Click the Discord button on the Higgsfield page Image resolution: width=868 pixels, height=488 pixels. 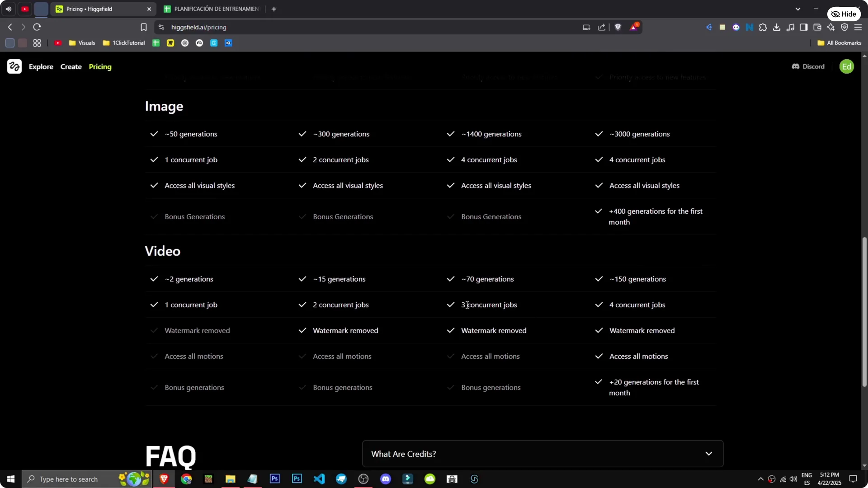point(808,66)
